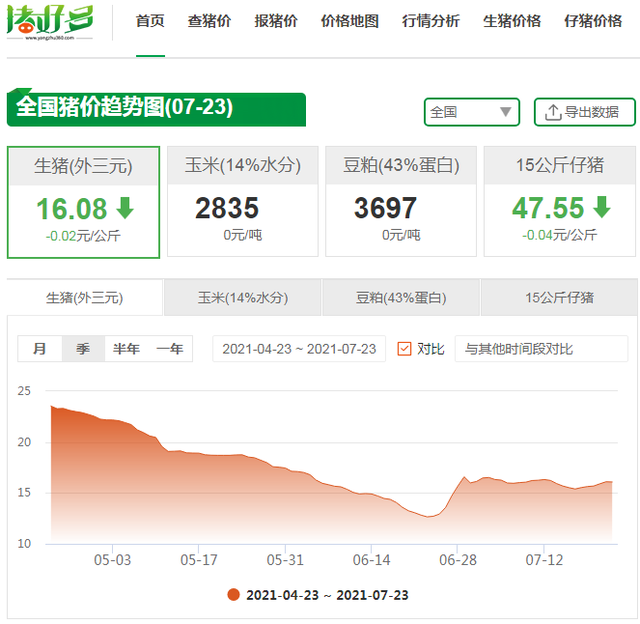
Task: Switch to the 豆粕(43%蛋白) chart tab
Action: click(401, 298)
